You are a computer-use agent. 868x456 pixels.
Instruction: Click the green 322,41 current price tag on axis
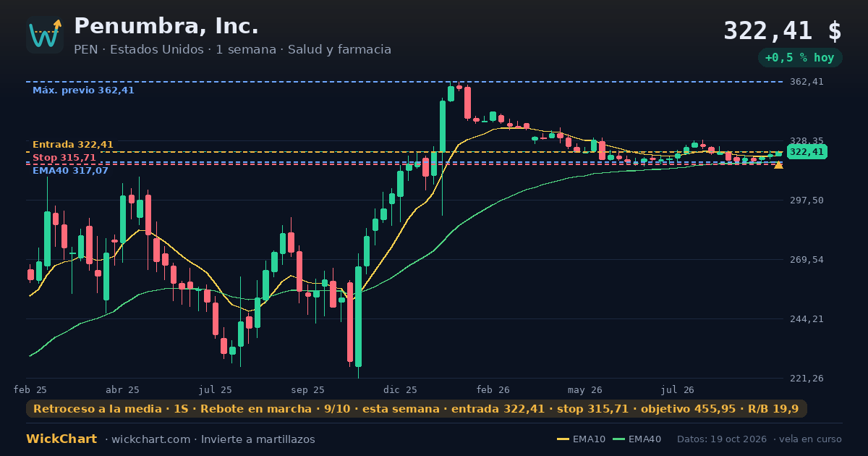click(807, 152)
